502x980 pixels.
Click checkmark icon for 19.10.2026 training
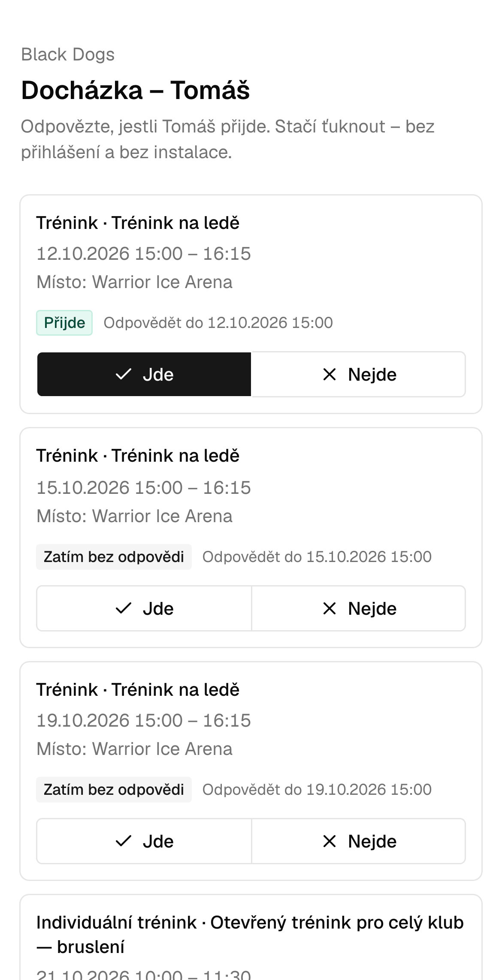point(123,841)
